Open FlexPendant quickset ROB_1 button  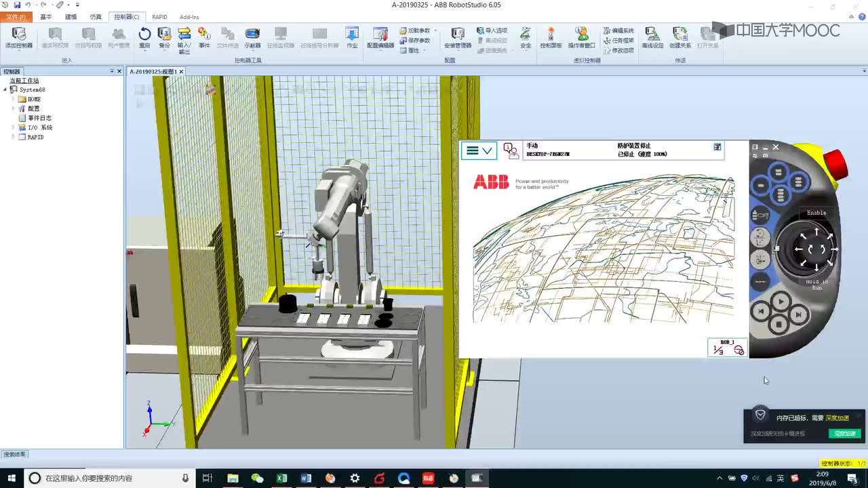pyautogui.click(x=728, y=348)
